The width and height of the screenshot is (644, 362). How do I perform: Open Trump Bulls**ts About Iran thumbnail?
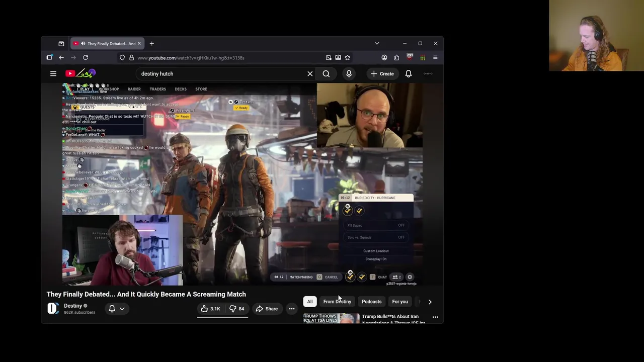[331, 318]
